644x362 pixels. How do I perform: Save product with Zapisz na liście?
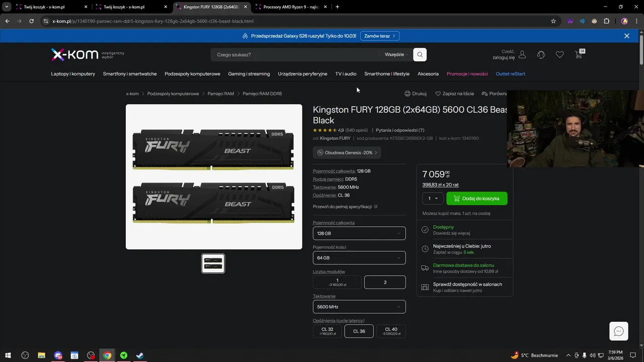coord(454,94)
